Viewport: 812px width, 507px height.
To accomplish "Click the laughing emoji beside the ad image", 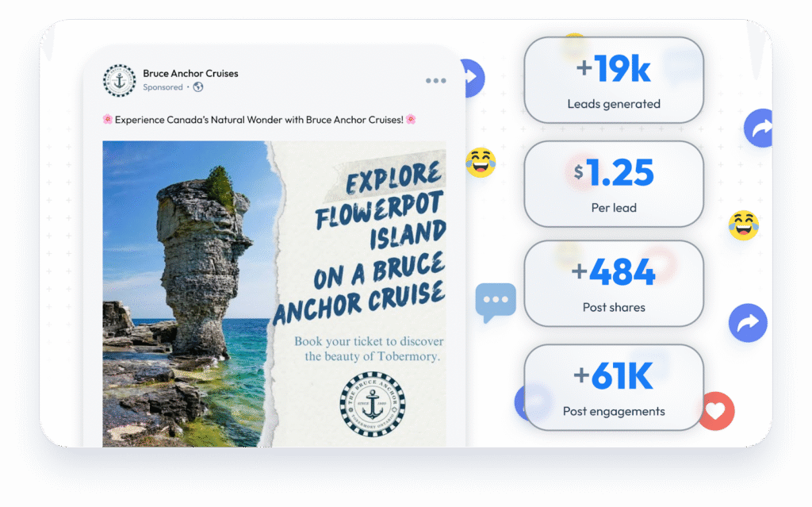I will tap(481, 163).
